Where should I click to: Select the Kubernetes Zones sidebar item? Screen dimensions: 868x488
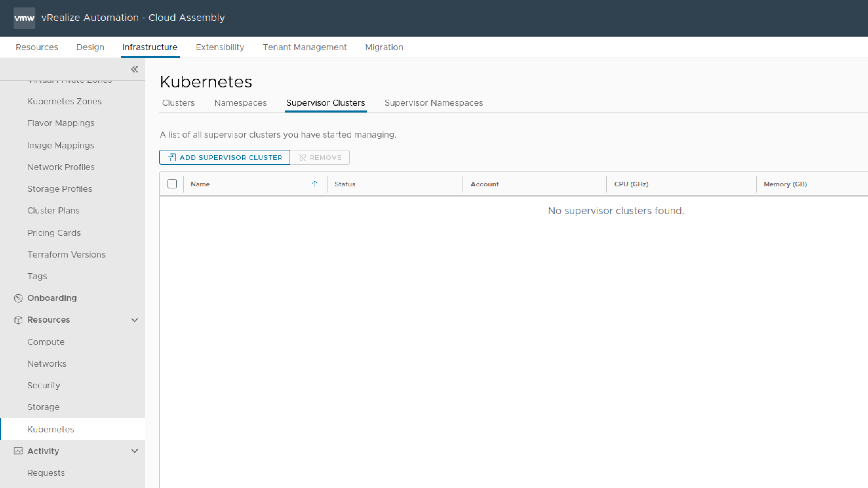[x=64, y=101]
